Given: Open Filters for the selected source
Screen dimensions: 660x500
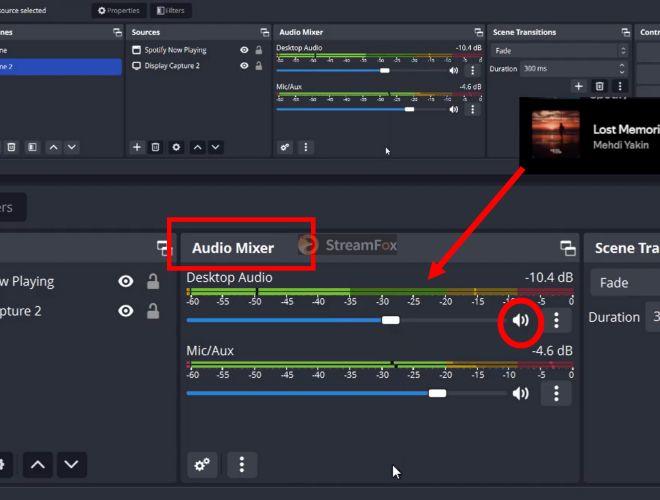Looking at the screenshot, I should tap(170, 11).
